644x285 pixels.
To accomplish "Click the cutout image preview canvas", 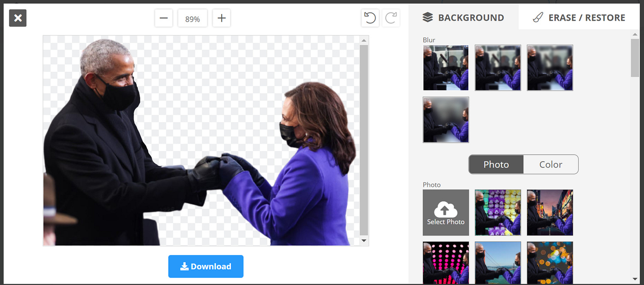I will 201,141.
